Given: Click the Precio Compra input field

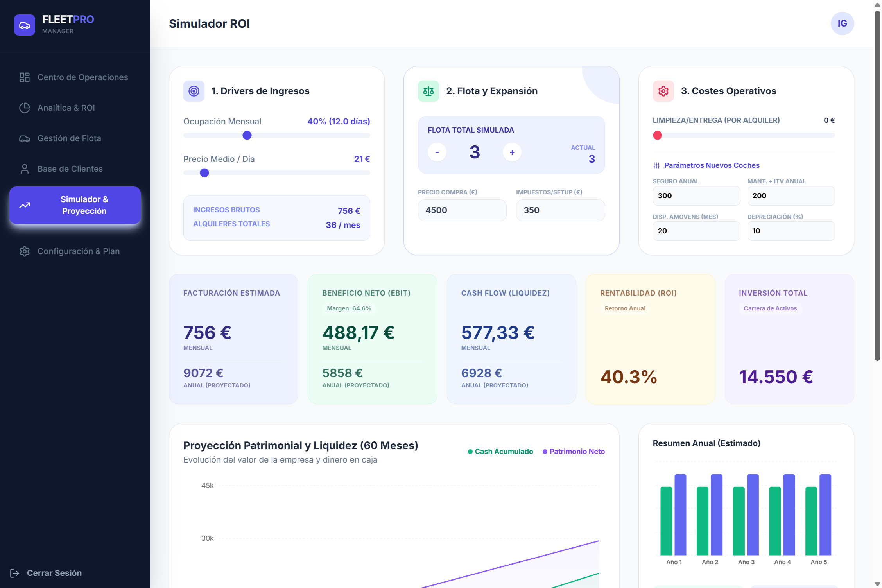Looking at the screenshot, I should (462, 210).
